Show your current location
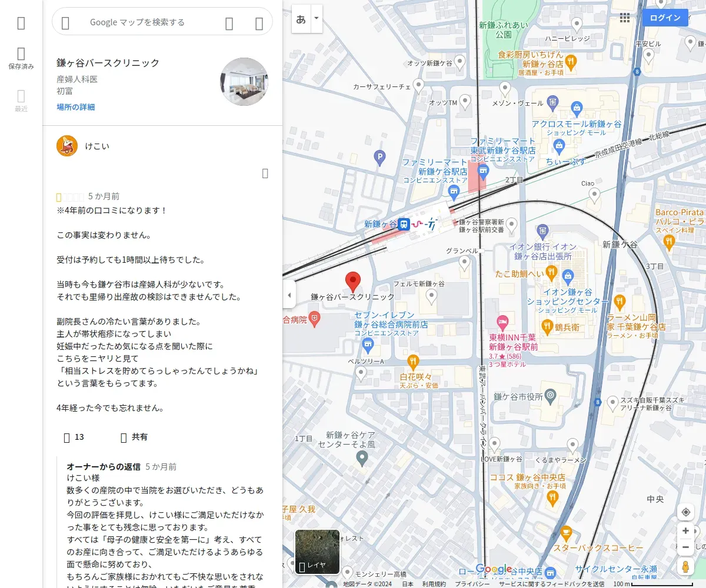Screen dimensions: 706x588 (685, 512)
